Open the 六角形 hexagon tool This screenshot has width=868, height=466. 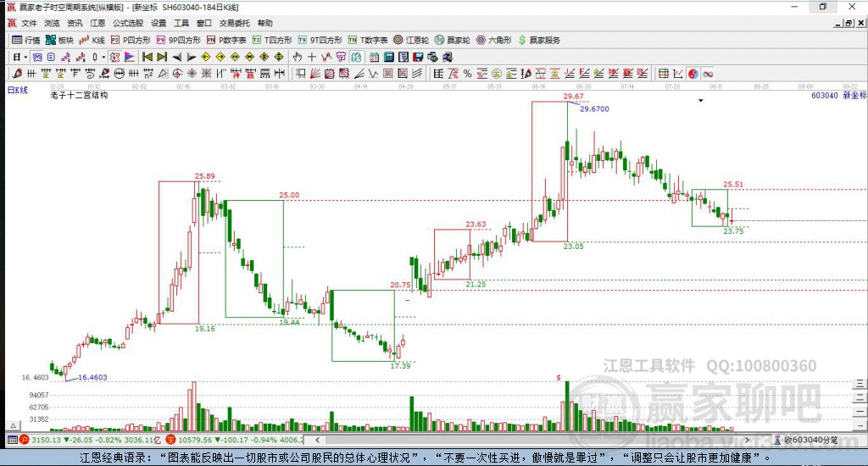(494, 40)
